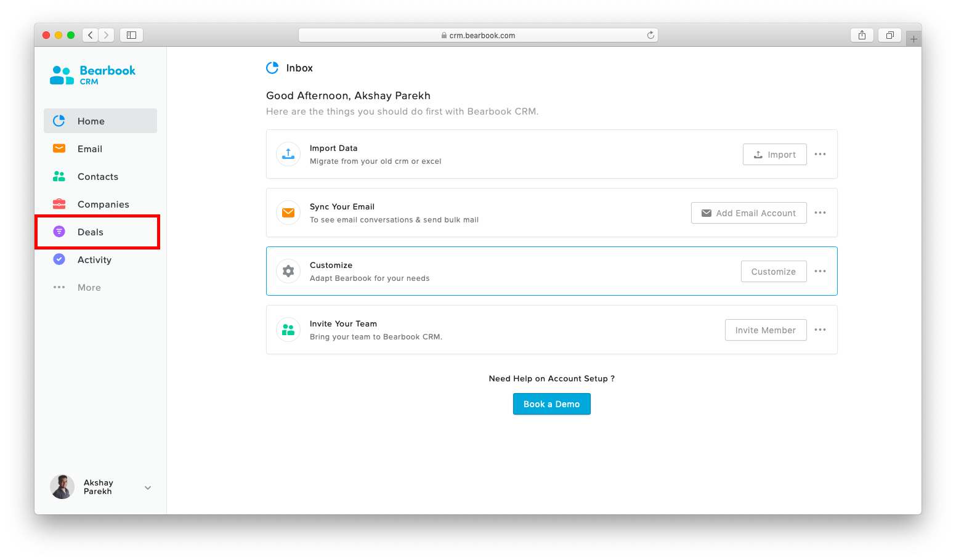Open Companies from the sidebar
Screen dimensions: 956x560
(x=103, y=205)
